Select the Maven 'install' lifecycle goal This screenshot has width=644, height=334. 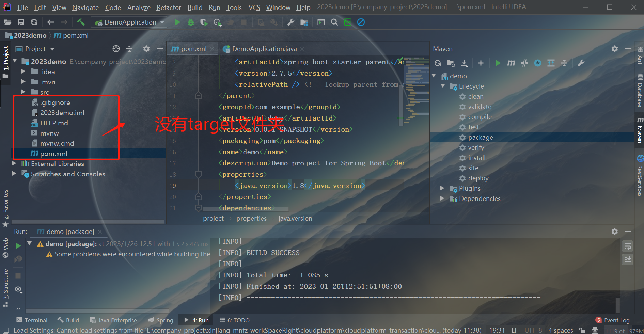coord(477,158)
